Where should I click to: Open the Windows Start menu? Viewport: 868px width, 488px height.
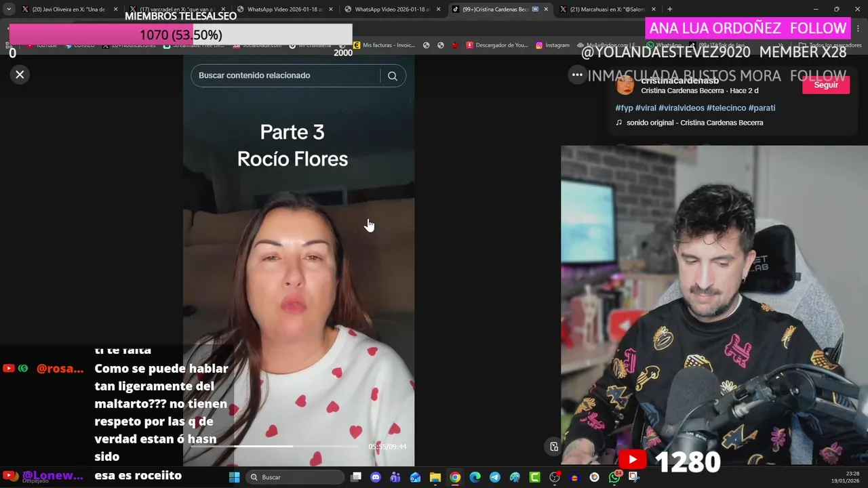[234, 477]
